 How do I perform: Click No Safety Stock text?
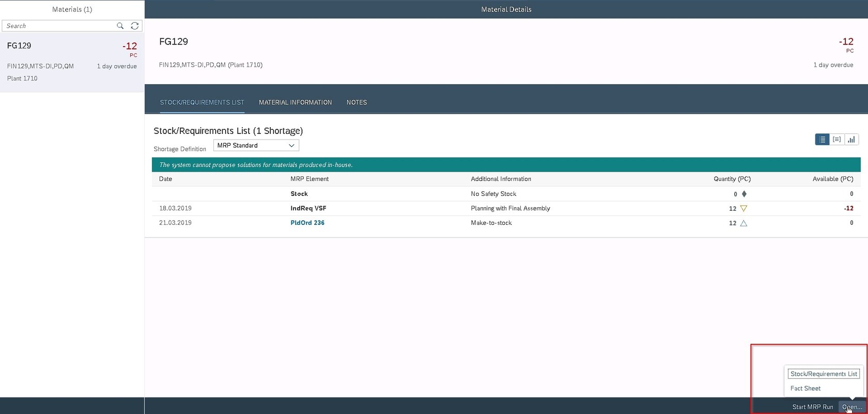[x=493, y=194]
